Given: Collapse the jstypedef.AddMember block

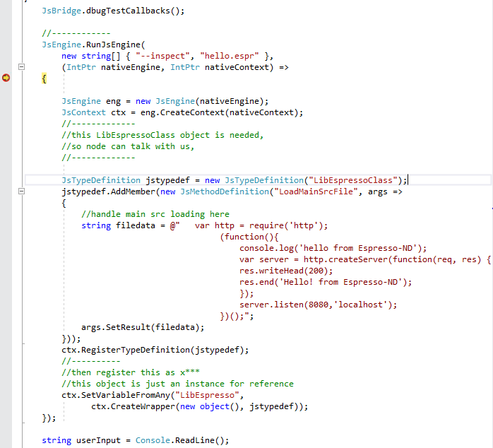Looking at the screenshot, I should pyautogui.click(x=21, y=191).
